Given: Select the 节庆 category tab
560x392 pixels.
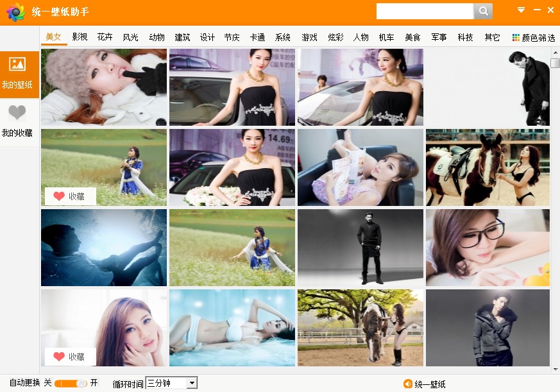Looking at the screenshot, I should (232, 37).
